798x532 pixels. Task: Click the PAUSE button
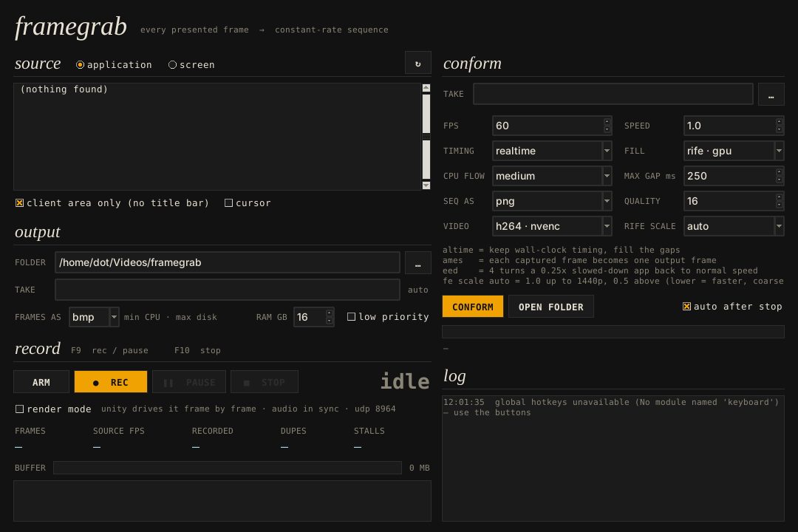(x=189, y=382)
